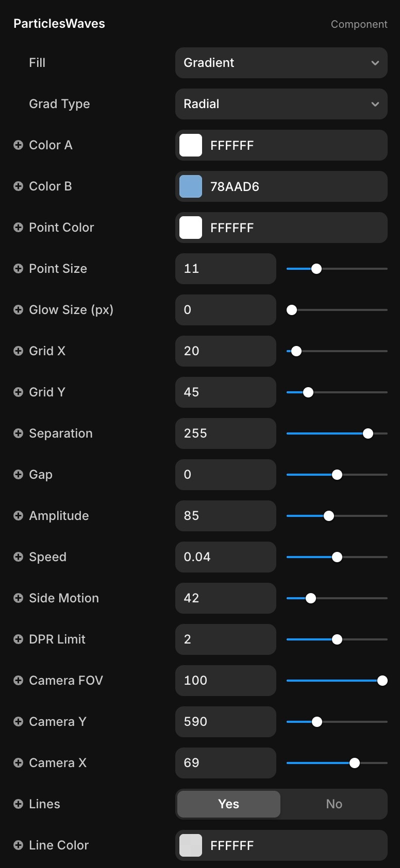Viewport: 400px width, 868px height.
Task: Click the Side Motion value field
Action: pos(225,598)
